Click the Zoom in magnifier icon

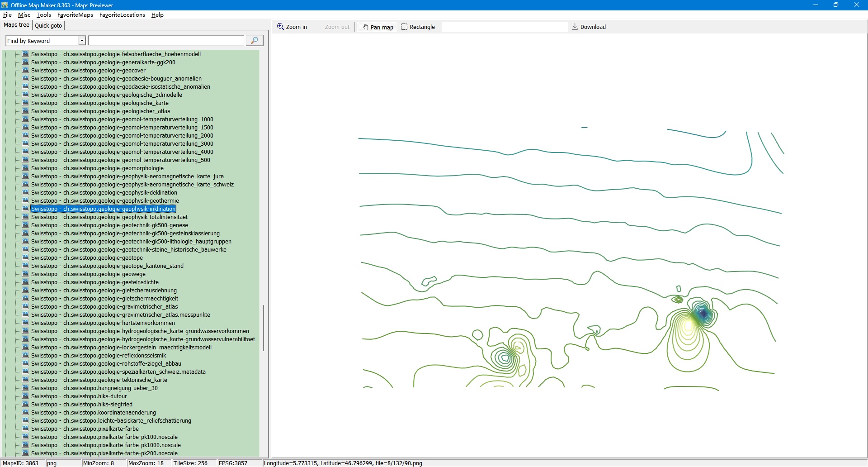click(281, 27)
